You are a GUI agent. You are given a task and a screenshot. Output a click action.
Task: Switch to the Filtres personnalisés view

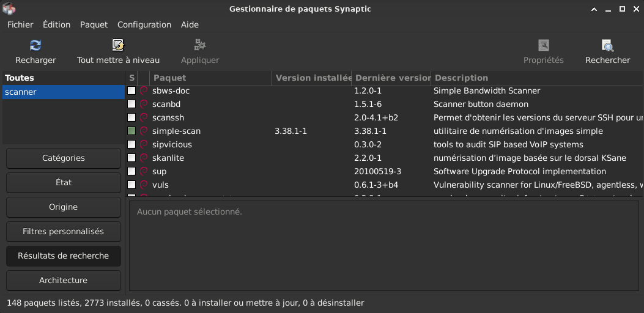64,232
